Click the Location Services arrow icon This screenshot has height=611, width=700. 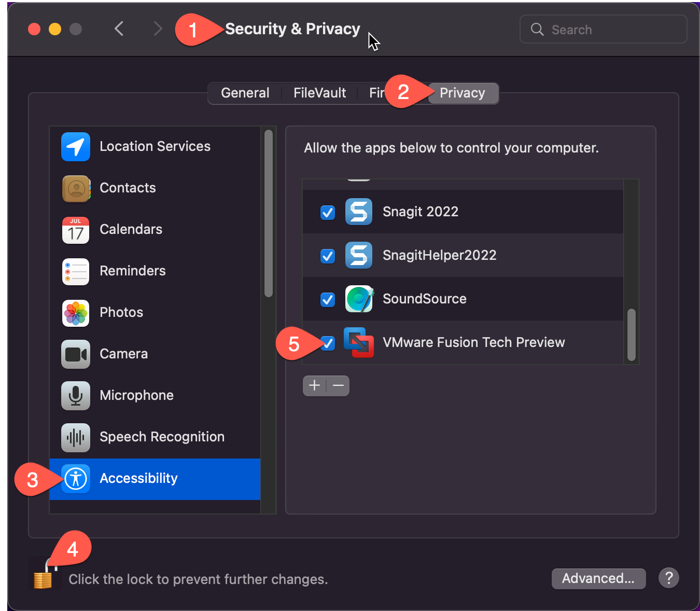pos(76,147)
